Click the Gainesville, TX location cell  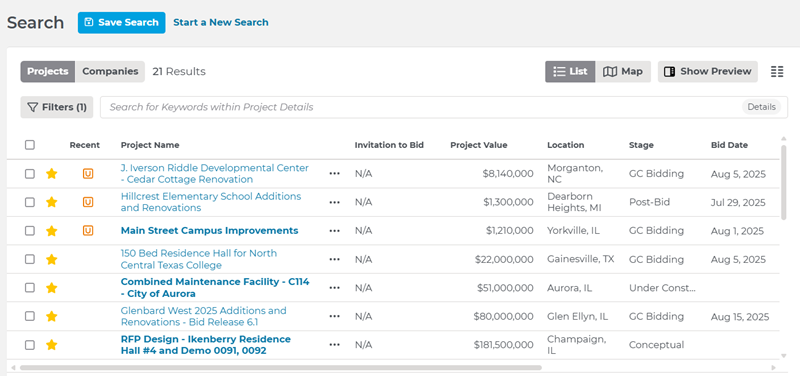tap(581, 259)
